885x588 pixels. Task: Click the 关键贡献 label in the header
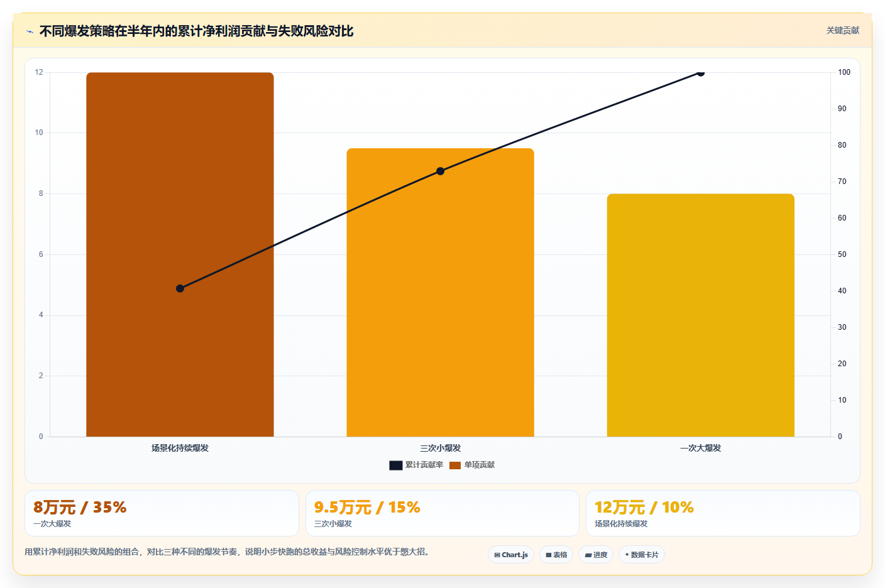pyautogui.click(x=842, y=30)
